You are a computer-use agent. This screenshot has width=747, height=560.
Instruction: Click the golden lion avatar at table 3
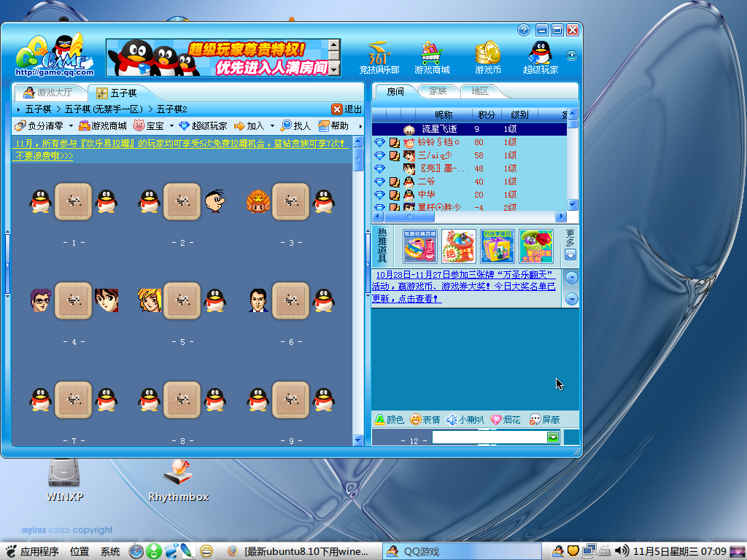(x=258, y=201)
